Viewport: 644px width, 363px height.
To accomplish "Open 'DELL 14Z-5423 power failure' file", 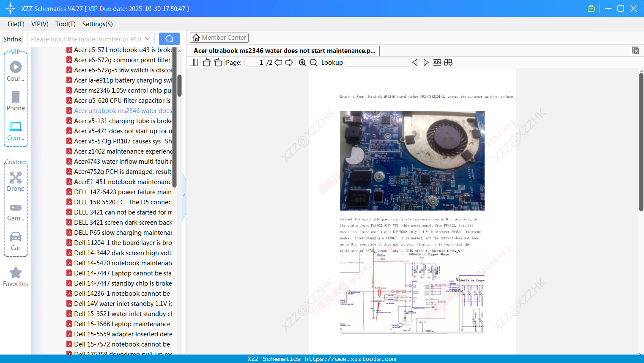I will point(119,192).
